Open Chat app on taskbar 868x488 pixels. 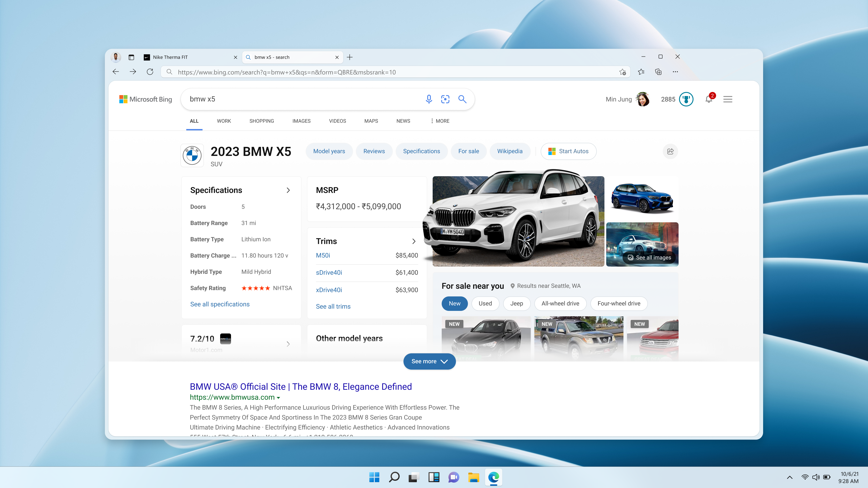pos(453,477)
